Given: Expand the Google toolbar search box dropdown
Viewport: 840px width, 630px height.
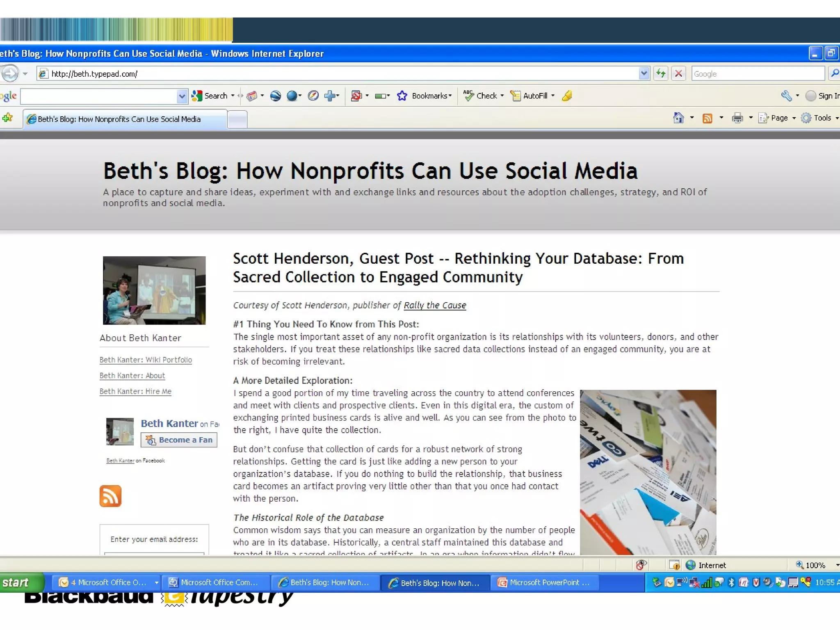Looking at the screenshot, I should tap(182, 96).
